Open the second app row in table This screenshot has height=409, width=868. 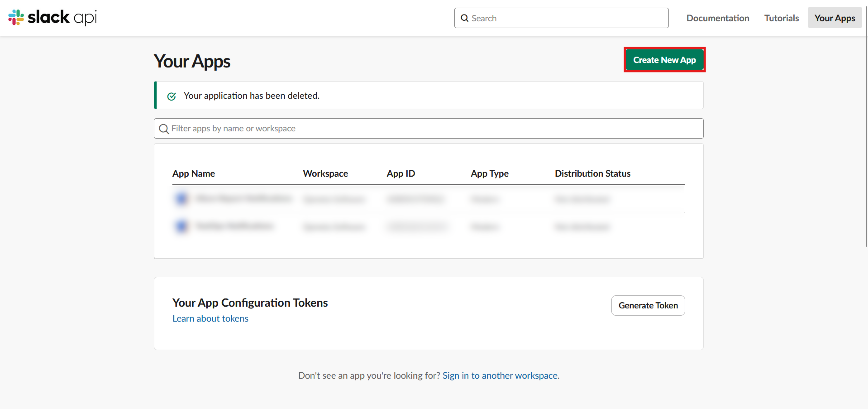tap(234, 226)
